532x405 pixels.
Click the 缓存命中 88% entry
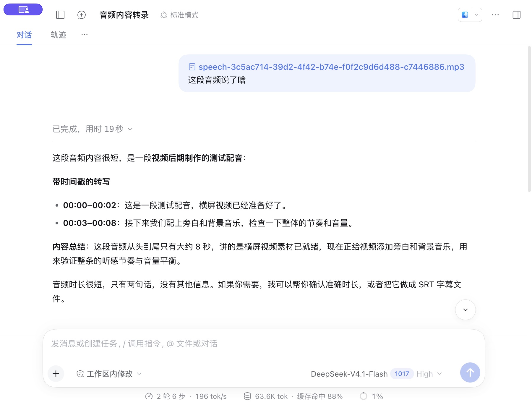pos(320,396)
